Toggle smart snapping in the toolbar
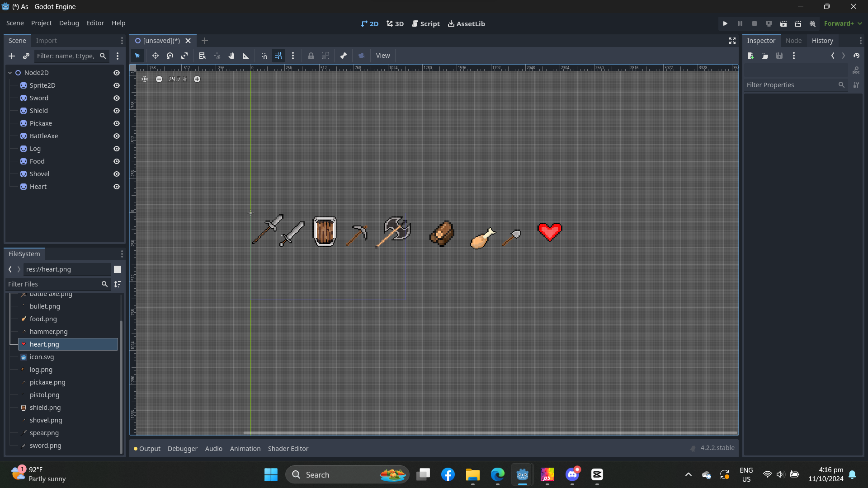Image resolution: width=868 pixels, height=488 pixels. (264, 56)
